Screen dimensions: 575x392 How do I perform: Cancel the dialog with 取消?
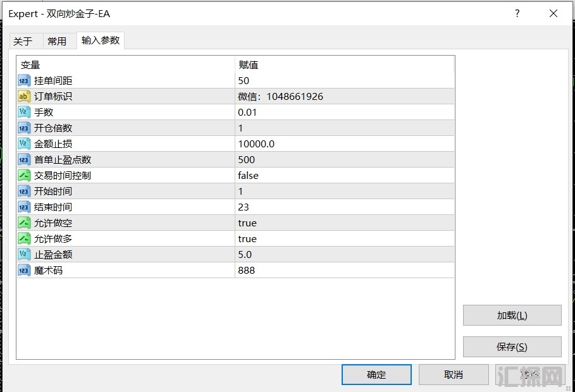454,374
